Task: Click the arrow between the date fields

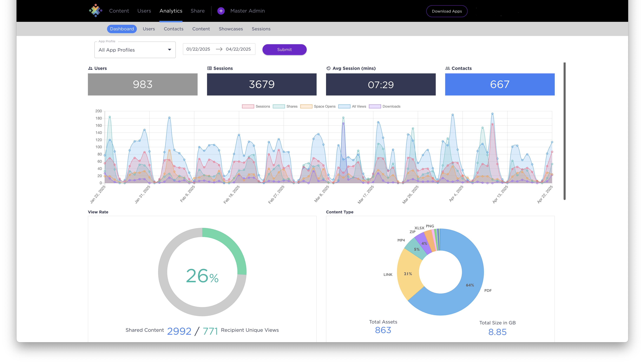Action: pos(219,49)
